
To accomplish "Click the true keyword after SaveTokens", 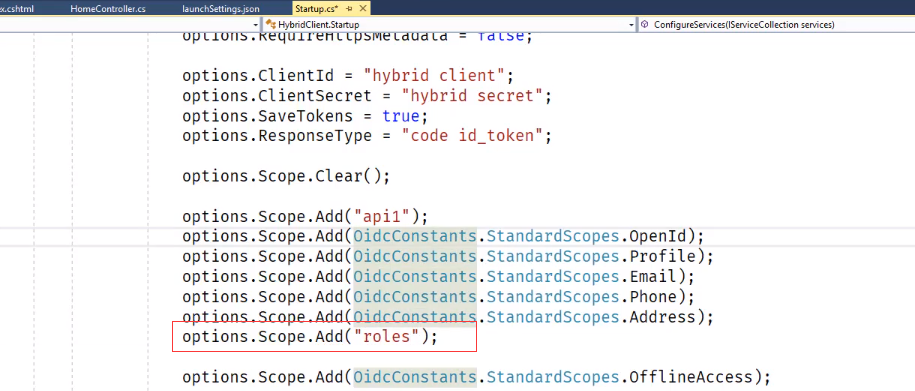I will (401, 116).
